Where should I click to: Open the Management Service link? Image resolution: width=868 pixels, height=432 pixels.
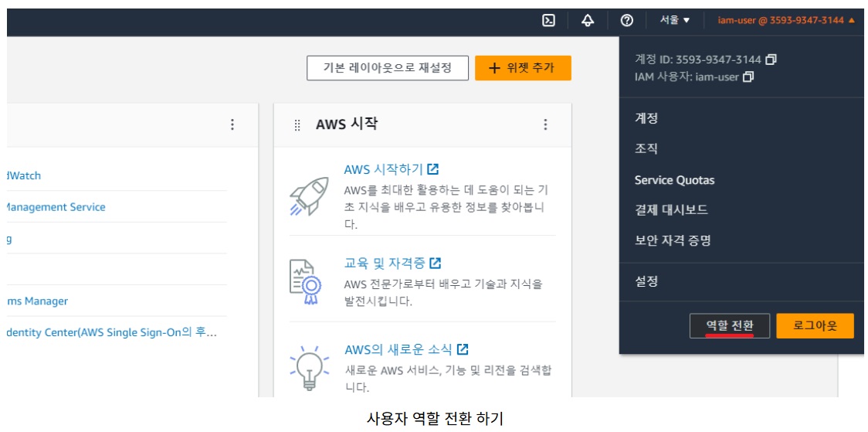56,207
